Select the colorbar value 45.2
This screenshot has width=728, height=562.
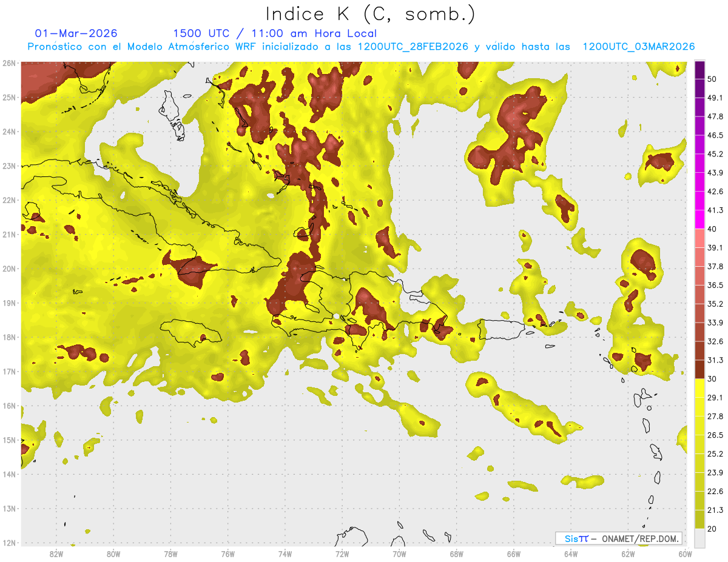[x=715, y=154]
